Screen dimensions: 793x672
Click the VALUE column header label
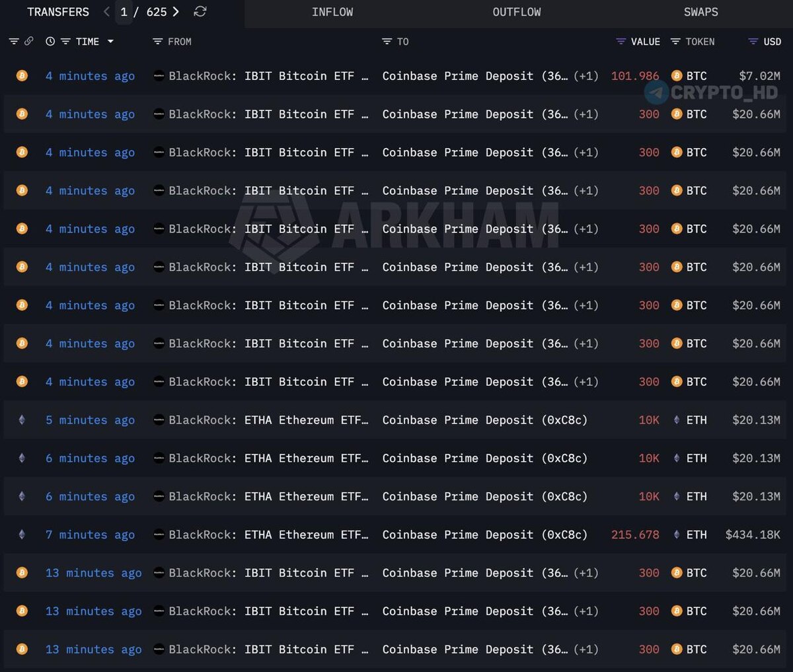(x=646, y=42)
